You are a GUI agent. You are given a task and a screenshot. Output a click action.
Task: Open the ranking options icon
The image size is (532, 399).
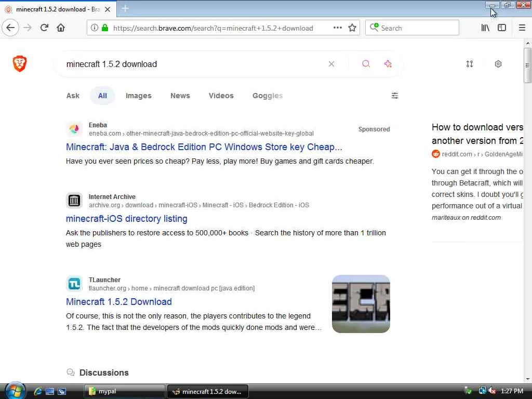pyautogui.click(x=470, y=64)
